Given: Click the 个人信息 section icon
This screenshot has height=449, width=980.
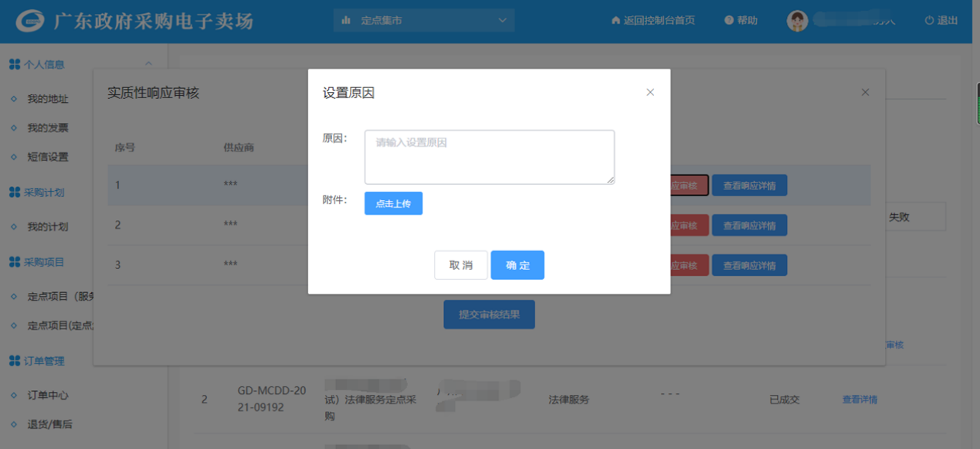Looking at the screenshot, I should (x=14, y=65).
